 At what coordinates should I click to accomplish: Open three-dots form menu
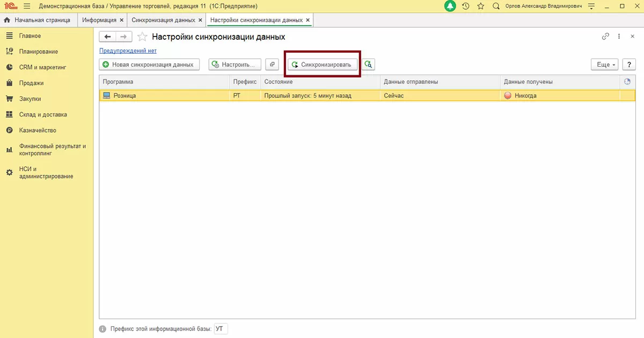(x=619, y=37)
